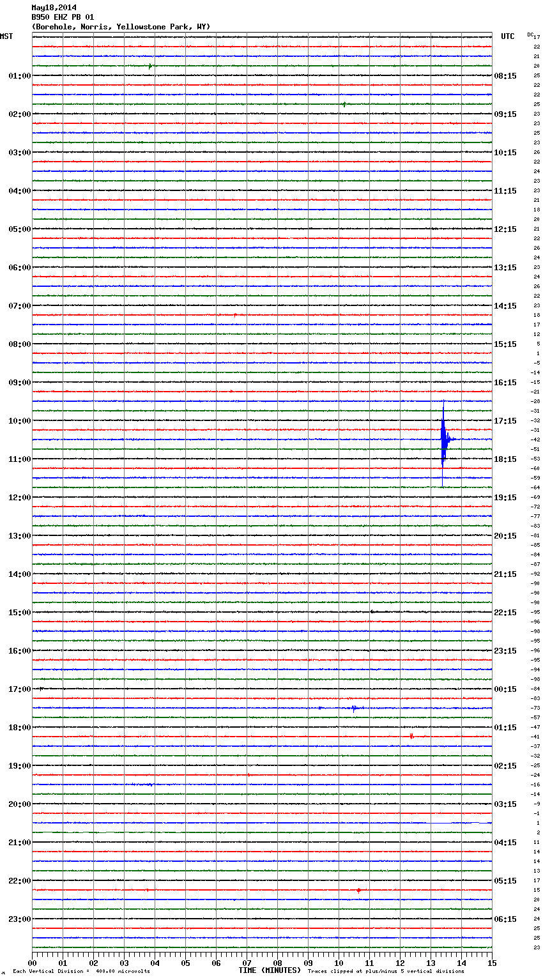Click the 09:00 MST time label
The image size is (543, 980).
click(x=19, y=383)
